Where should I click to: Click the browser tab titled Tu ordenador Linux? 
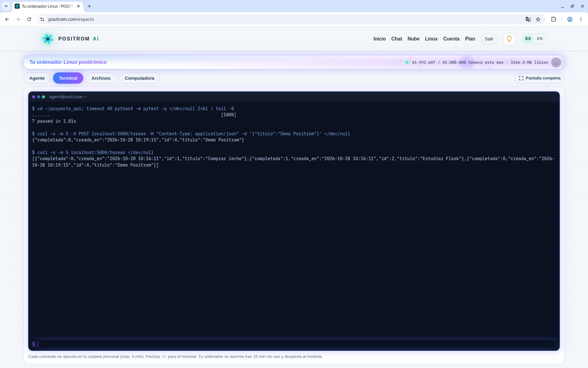tap(48, 6)
